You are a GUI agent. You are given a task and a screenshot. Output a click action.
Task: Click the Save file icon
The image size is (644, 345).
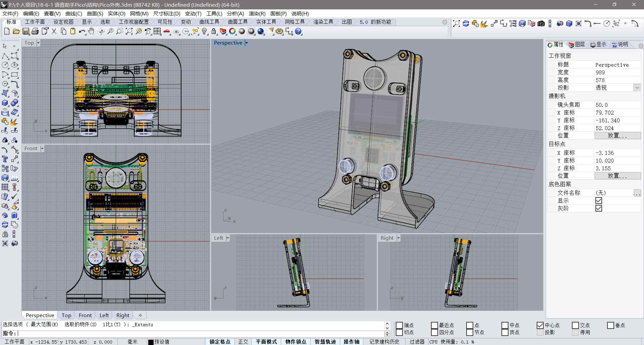(26, 32)
